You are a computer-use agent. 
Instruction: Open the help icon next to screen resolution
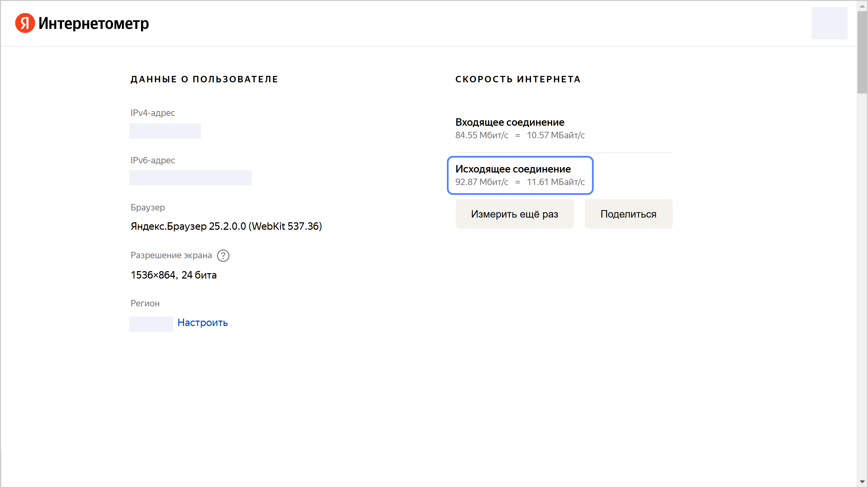point(223,256)
